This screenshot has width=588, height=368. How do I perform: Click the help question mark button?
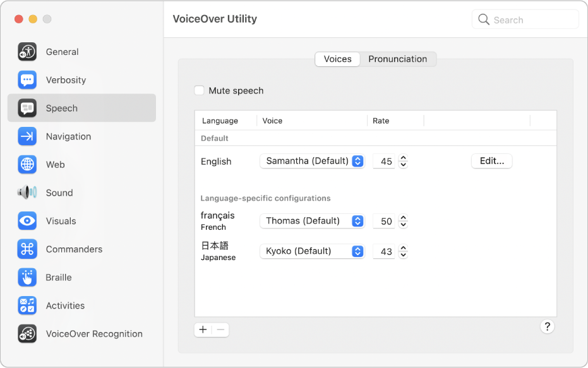(547, 326)
